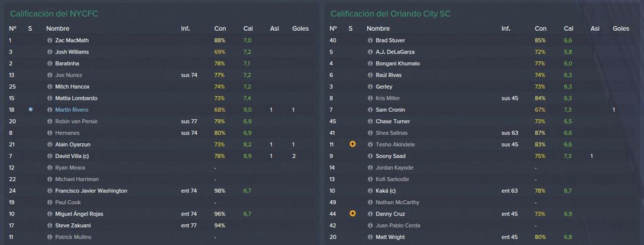The height and width of the screenshot is (245, 644).
Task: Click info icon beside Brad Stuver
Action: [x=370, y=41]
